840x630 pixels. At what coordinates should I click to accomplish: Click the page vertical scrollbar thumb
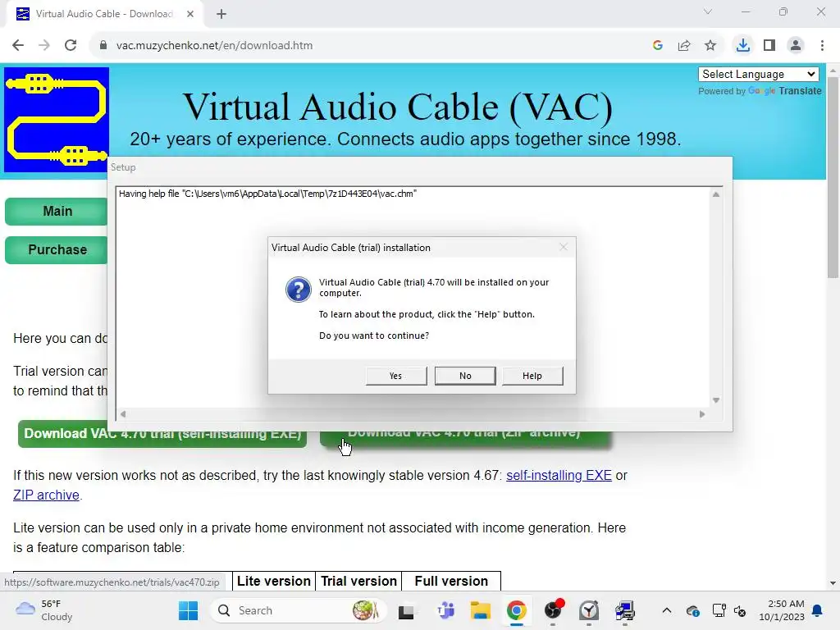(833, 177)
